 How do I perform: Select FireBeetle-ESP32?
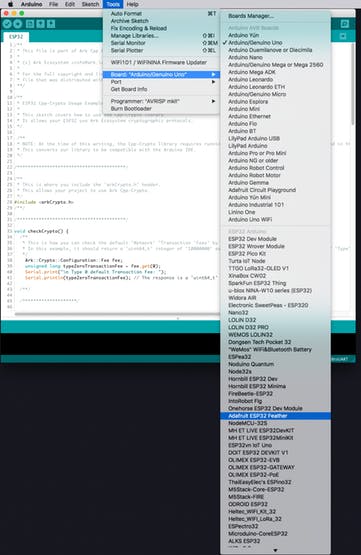pos(275,394)
